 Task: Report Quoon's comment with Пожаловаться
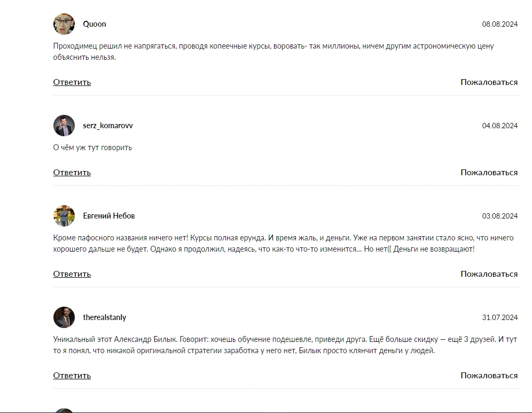point(489,82)
